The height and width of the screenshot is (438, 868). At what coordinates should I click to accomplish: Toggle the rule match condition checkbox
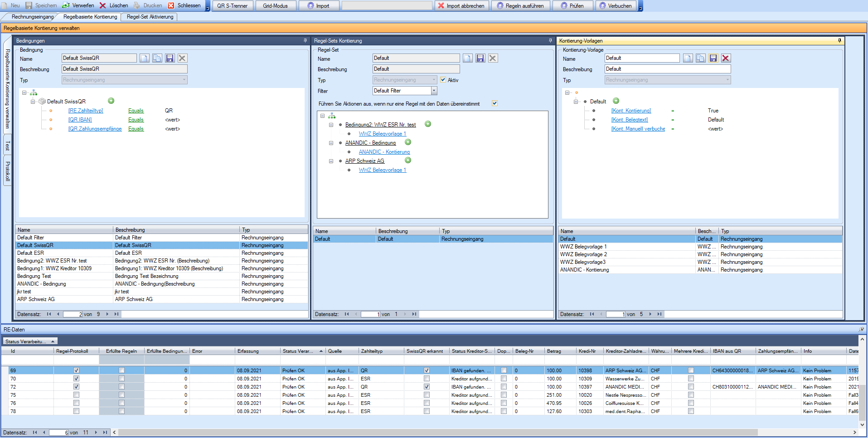(x=495, y=103)
